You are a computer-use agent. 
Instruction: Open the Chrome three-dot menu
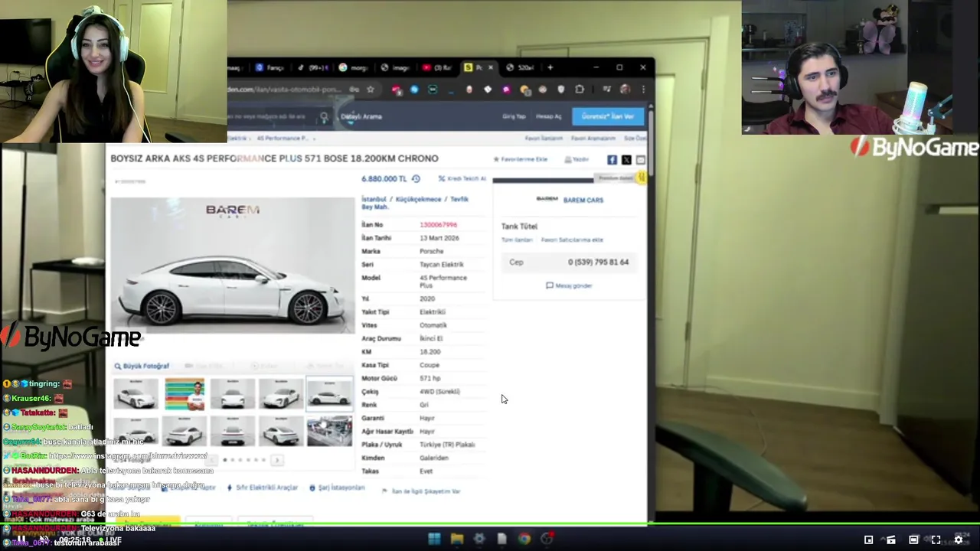pyautogui.click(x=643, y=90)
